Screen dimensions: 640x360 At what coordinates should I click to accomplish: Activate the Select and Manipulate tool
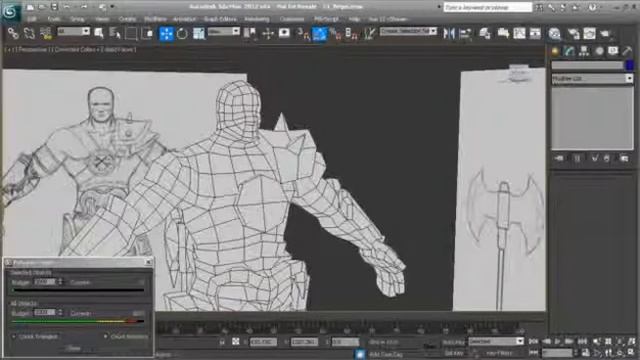(268, 33)
